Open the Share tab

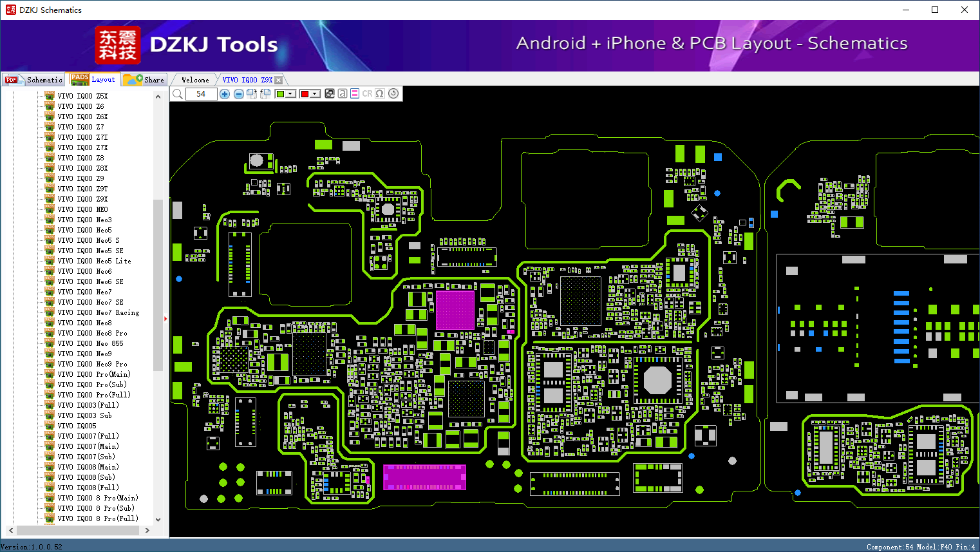pyautogui.click(x=144, y=80)
